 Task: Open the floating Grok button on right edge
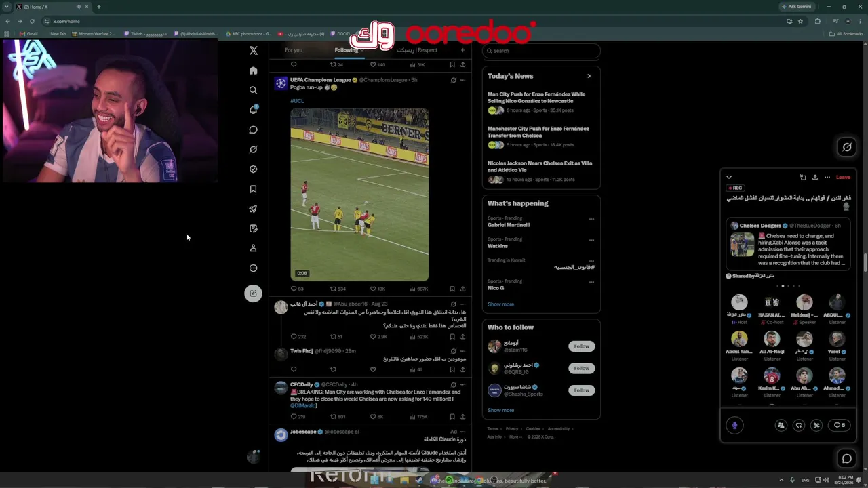pos(847,147)
